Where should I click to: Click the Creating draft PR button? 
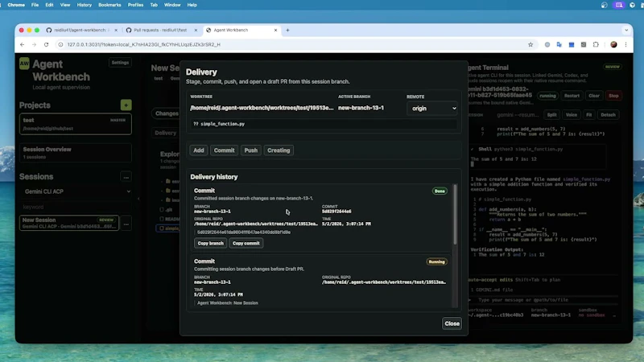point(279,150)
